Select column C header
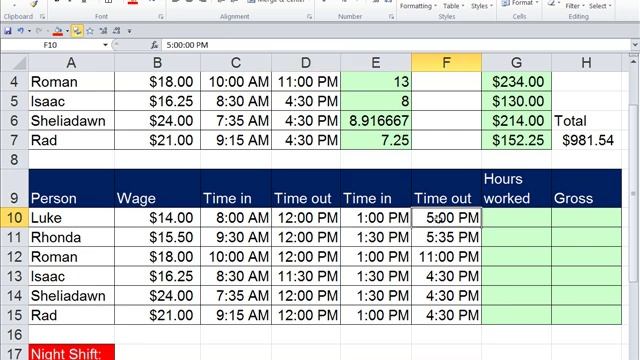Viewport: 640px width, 360px height. tap(236, 63)
